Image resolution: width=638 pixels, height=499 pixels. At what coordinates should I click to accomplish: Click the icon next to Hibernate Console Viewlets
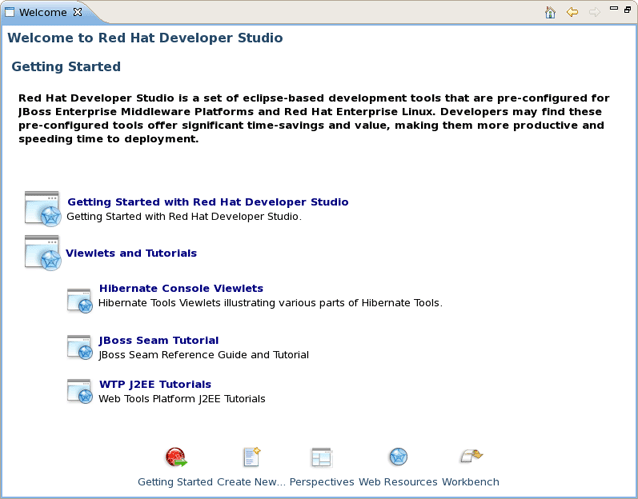(80, 299)
